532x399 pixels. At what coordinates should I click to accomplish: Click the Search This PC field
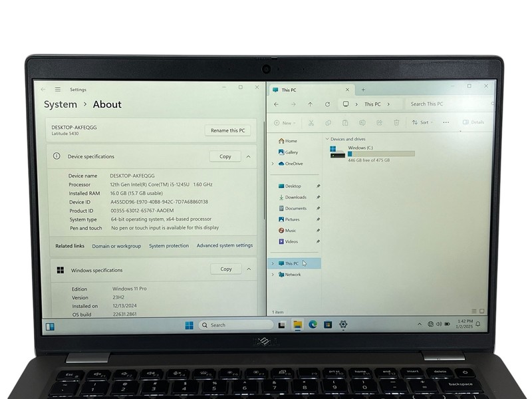pos(450,104)
